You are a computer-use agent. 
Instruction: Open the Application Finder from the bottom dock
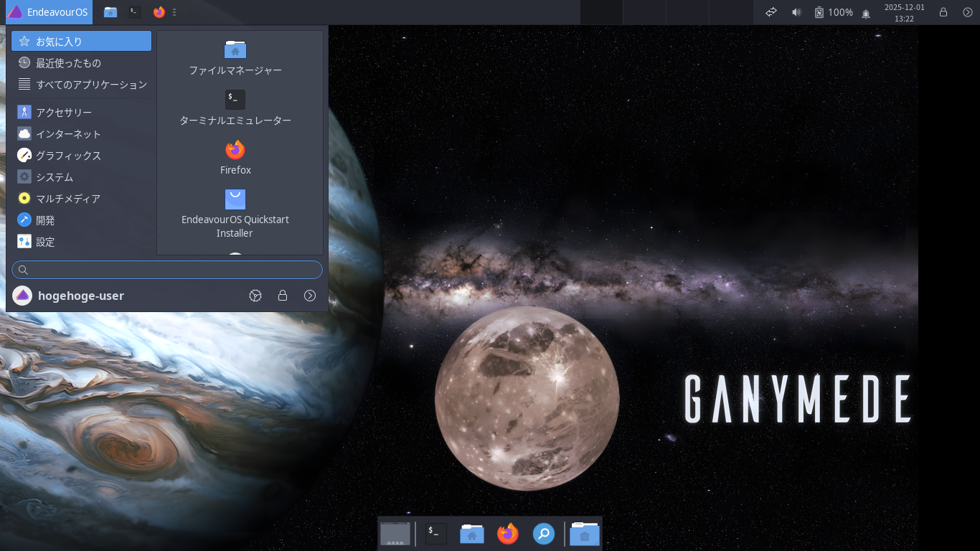(543, 534)
